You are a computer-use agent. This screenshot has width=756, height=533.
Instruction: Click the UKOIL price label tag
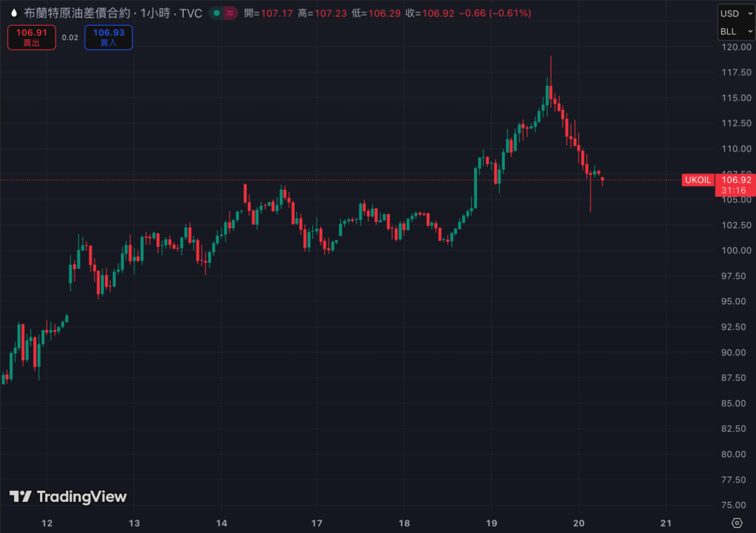tap(698, 180)
